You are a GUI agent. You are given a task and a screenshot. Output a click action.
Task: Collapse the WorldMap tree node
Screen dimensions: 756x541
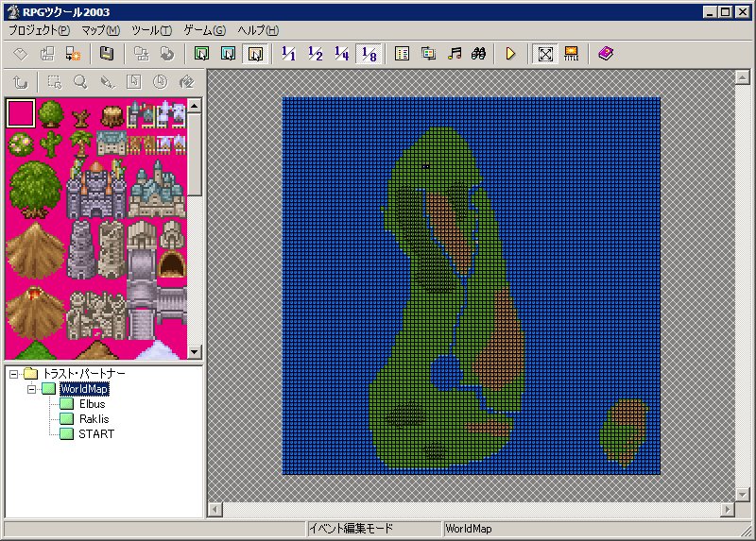32,389
